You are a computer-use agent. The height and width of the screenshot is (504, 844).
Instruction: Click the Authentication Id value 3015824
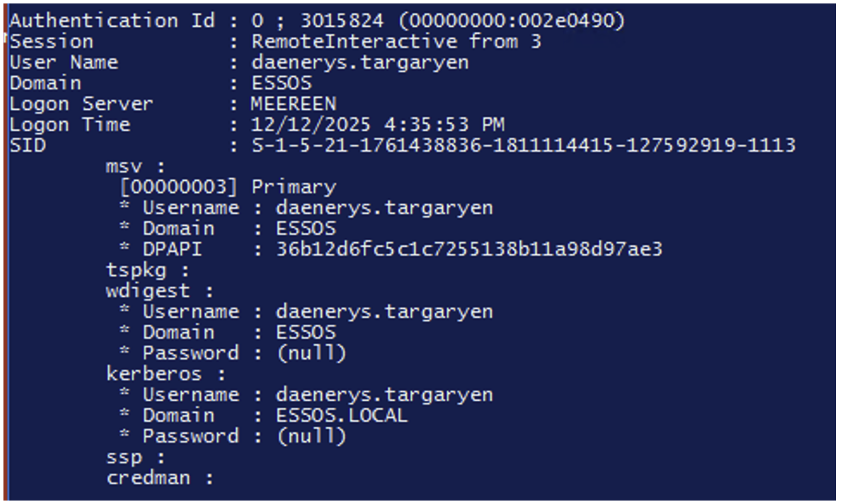pyautogui.click(x=342, y=21)
